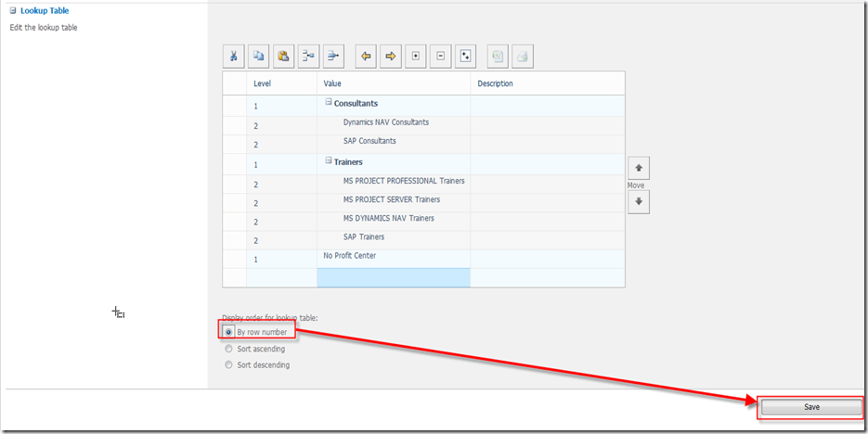868x434 pixels.
Task: Move selected row down with down arrow
Action: click(x=639, y=202)
